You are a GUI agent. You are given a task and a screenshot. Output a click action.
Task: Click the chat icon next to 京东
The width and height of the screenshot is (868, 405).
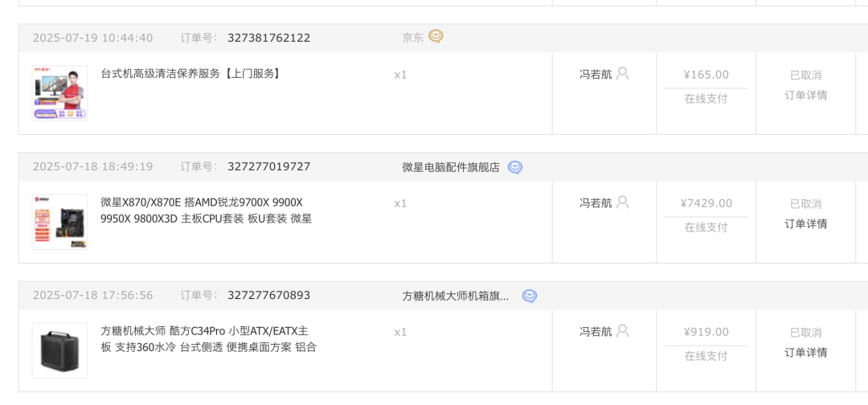(436, 36)
